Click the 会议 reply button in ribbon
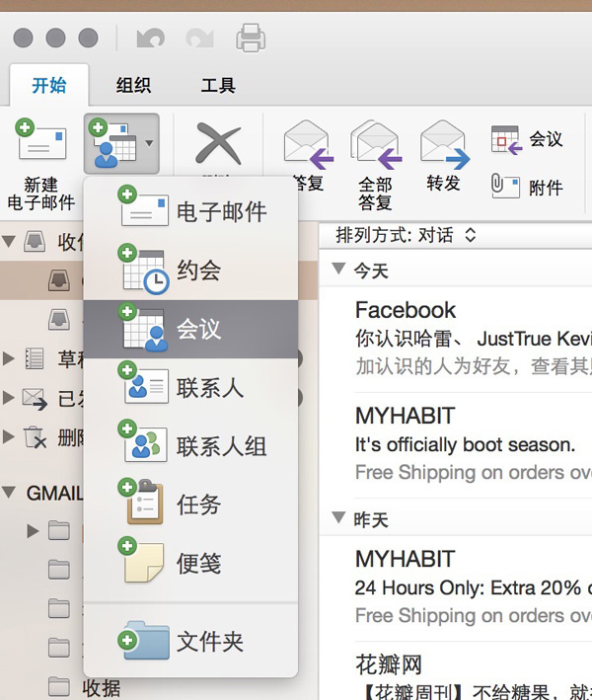This screenshot has height=700, width=592. click(x=527, y=140)
